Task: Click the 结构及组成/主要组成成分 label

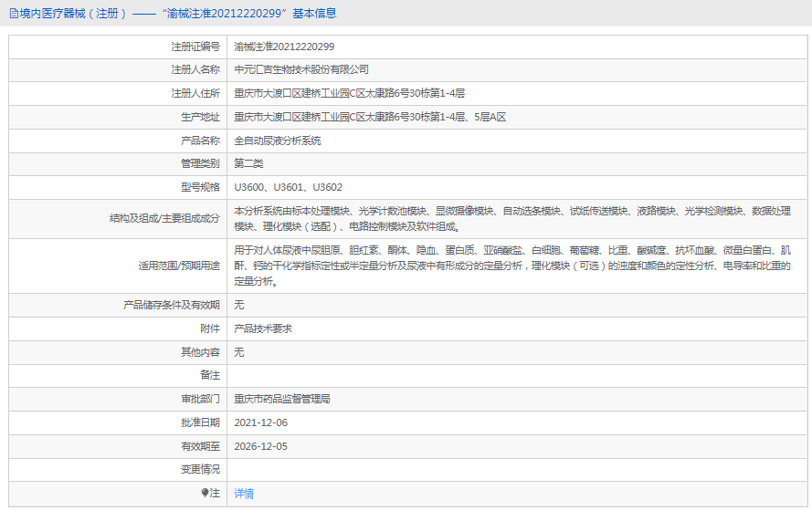Action: point(164,219)
